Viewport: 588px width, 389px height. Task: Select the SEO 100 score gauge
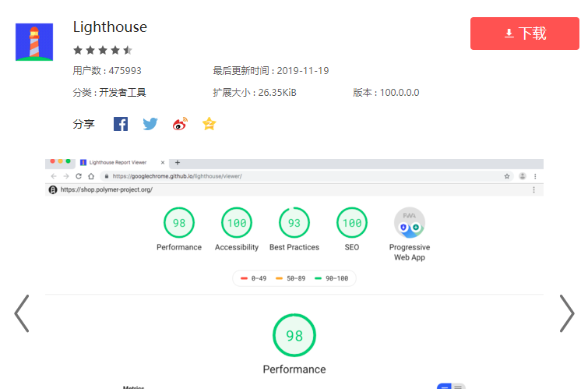(x=352, y=223)
